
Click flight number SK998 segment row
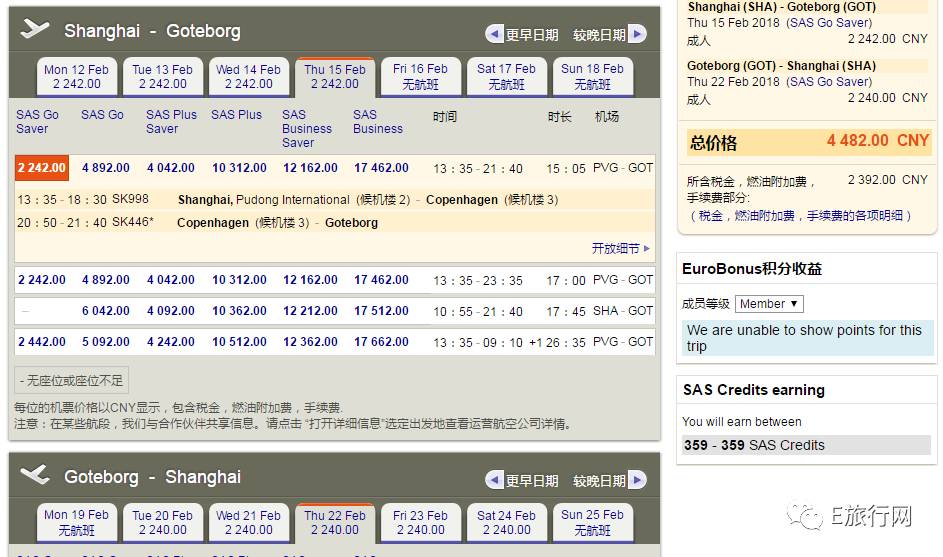(x=334, y=200)
